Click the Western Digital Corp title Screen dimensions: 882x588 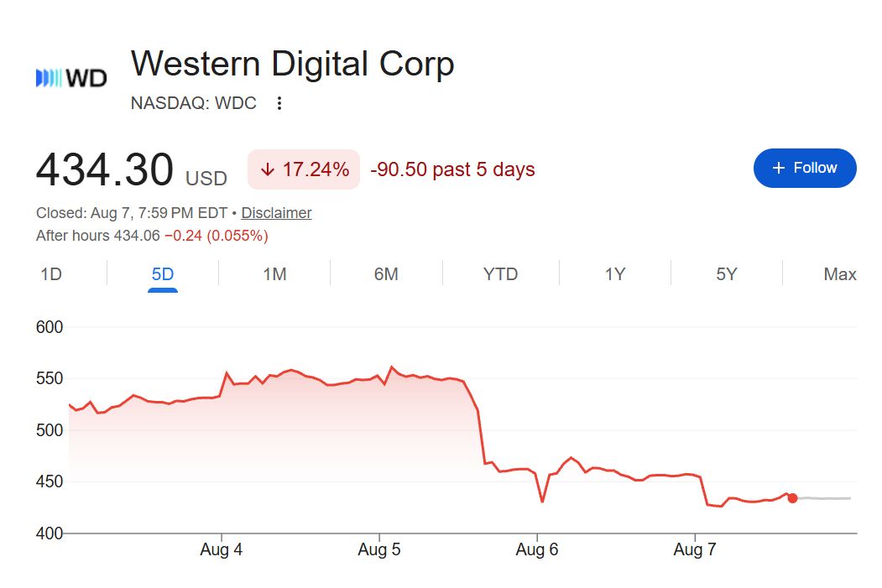(293, 64)
